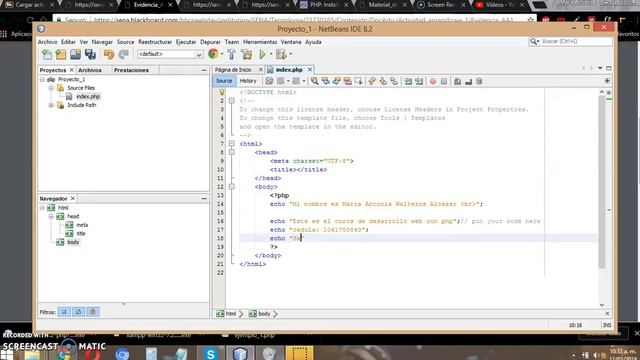
Task: Click the Buscar search field
Action: click(x=576, y=41)
